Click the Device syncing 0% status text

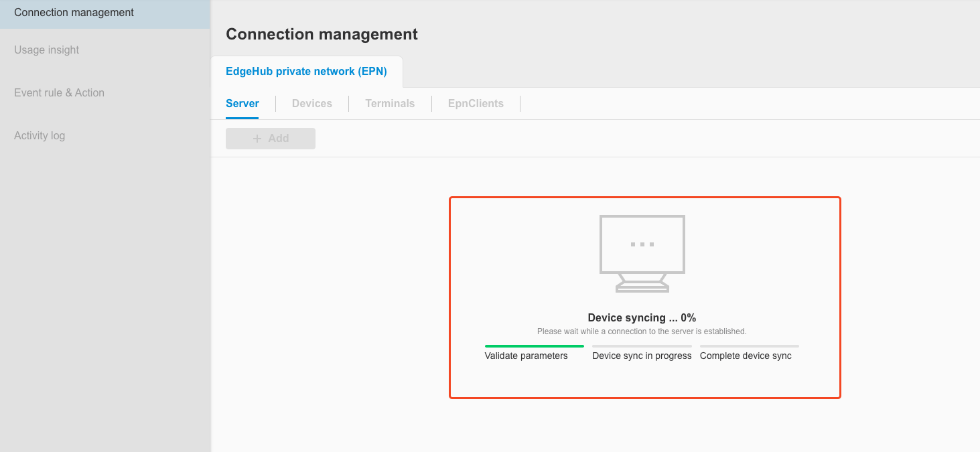coord(642,317)
